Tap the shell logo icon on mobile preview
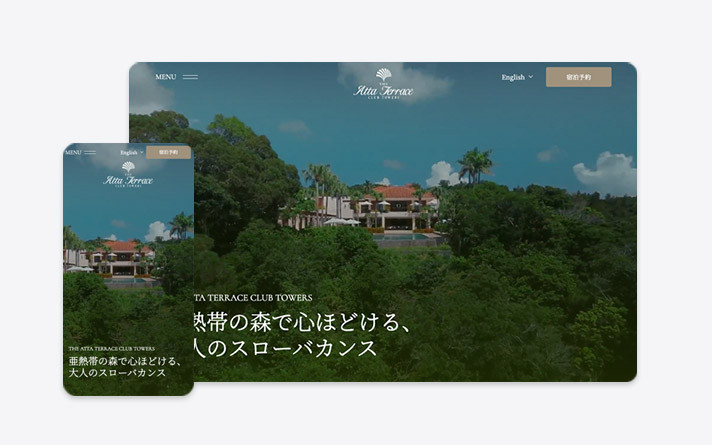The image size is (712, 445). click(x=128, y=167)
